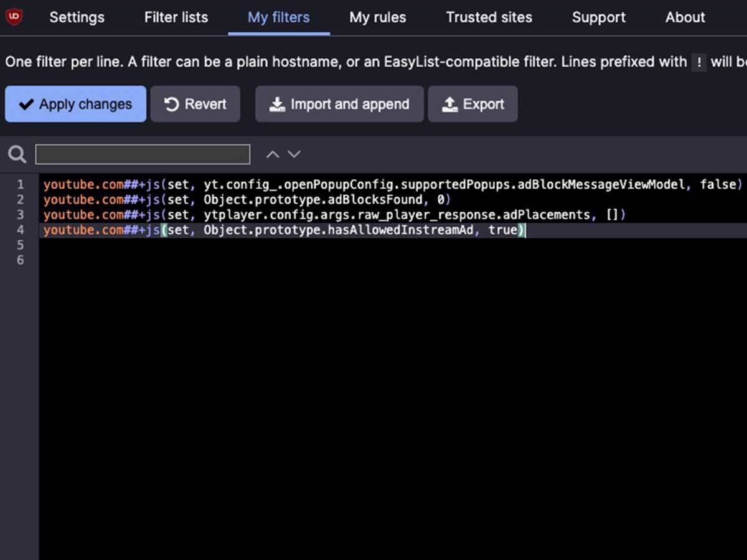Click Import and append button

[x=339, y=104]
